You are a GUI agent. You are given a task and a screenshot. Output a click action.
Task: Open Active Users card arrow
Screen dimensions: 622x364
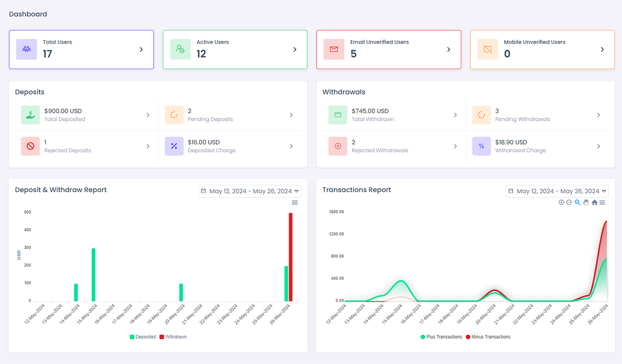click(x=295, y=49)
